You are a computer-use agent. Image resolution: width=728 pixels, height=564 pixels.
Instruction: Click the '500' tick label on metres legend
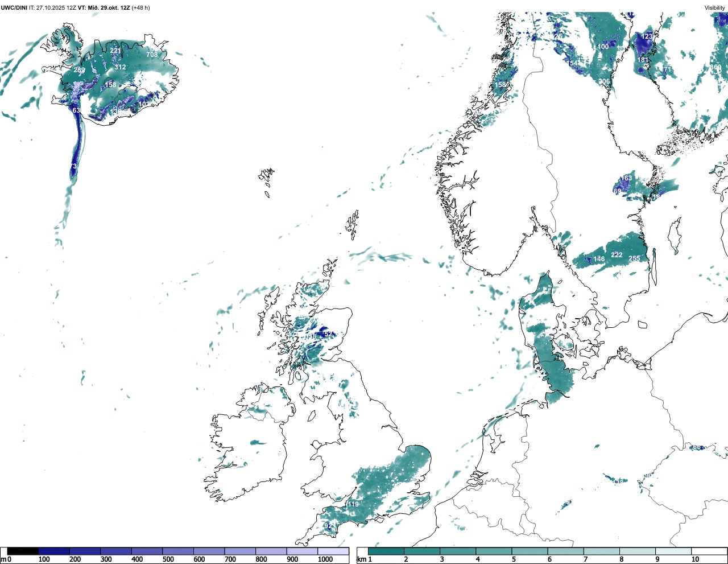pyautogui.click(x=168, y=559)
